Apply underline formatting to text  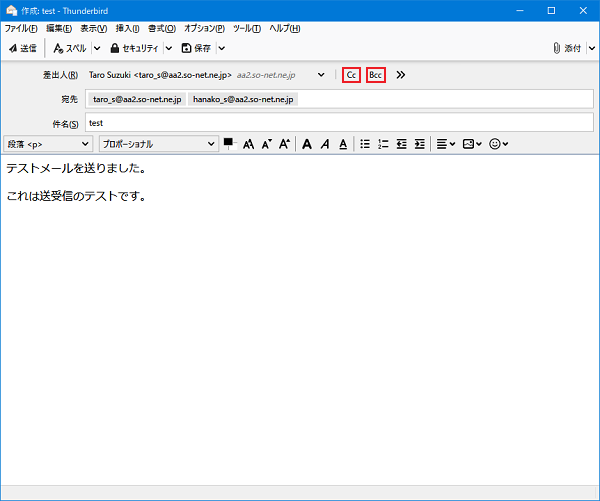(343, 144)
